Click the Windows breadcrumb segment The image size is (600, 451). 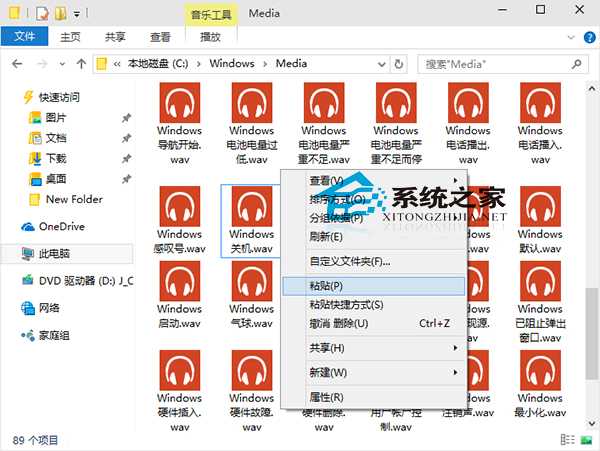click(232, 63)
